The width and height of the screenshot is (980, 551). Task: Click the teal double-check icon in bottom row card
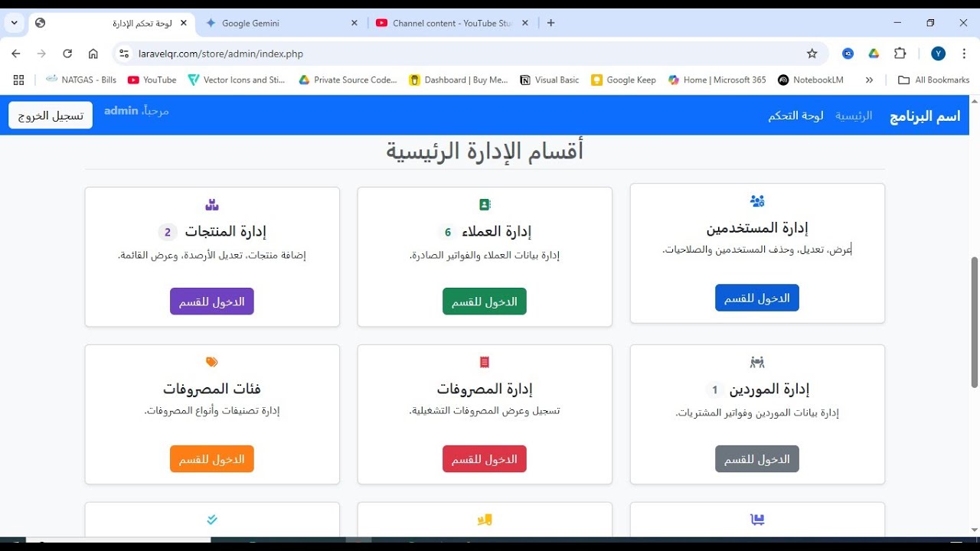coord(212,520)
